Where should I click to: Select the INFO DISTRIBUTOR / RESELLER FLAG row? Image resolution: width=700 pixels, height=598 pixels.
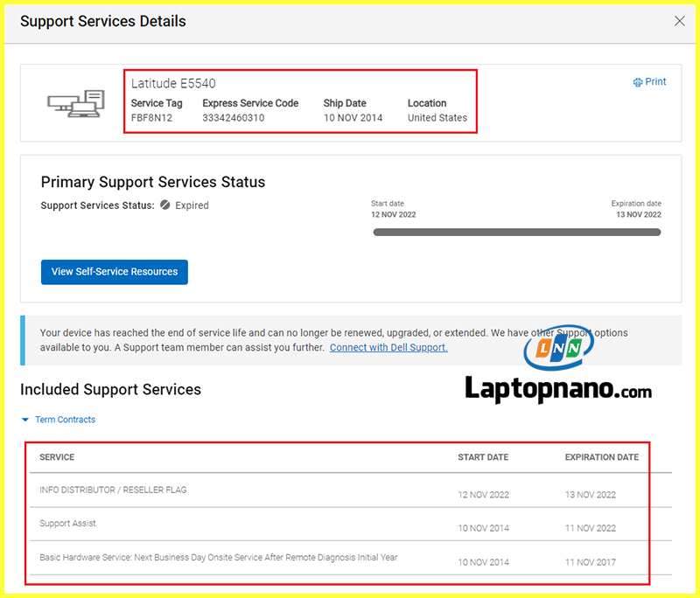(351, 490)
